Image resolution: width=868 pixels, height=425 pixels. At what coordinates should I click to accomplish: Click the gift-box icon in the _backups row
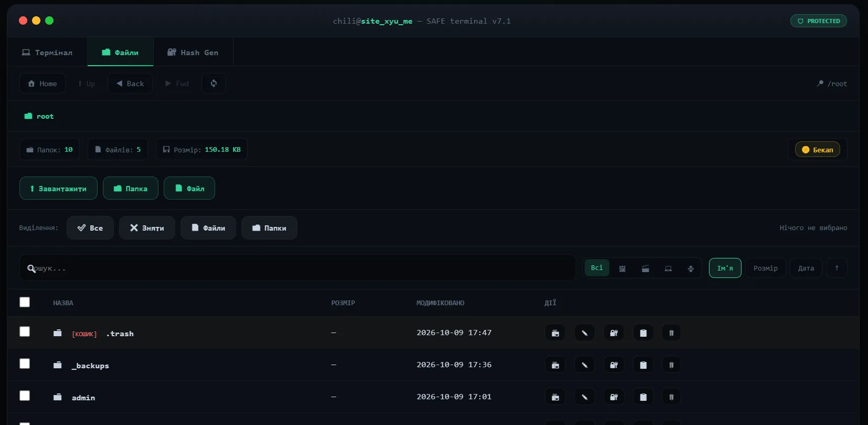pos(555,365)
